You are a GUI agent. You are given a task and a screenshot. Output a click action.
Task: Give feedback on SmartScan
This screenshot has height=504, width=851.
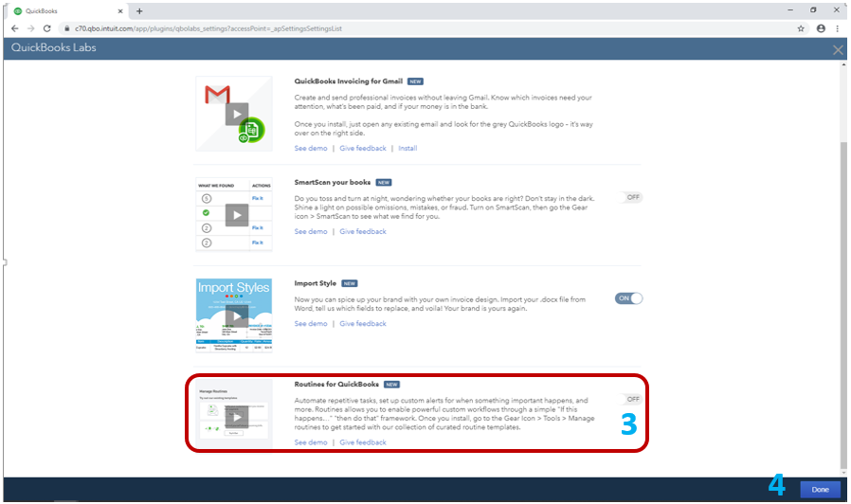point(363,232)
